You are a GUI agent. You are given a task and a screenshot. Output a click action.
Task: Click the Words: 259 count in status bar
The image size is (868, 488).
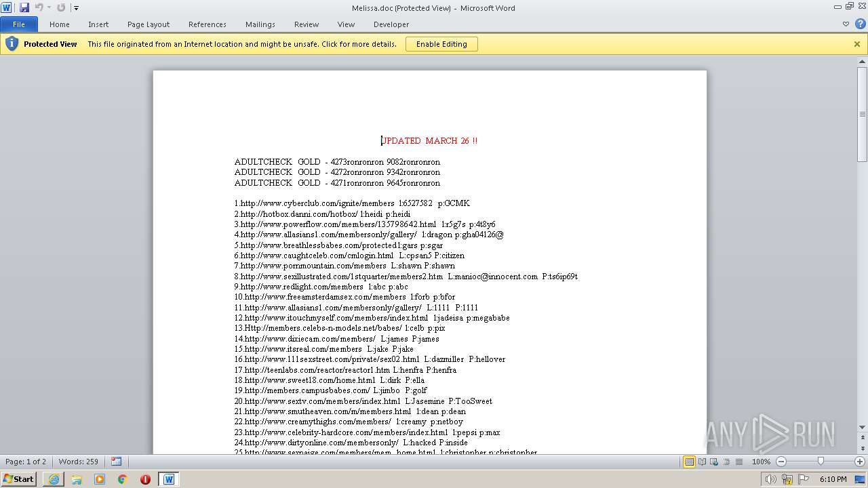[x=79, y=462]
